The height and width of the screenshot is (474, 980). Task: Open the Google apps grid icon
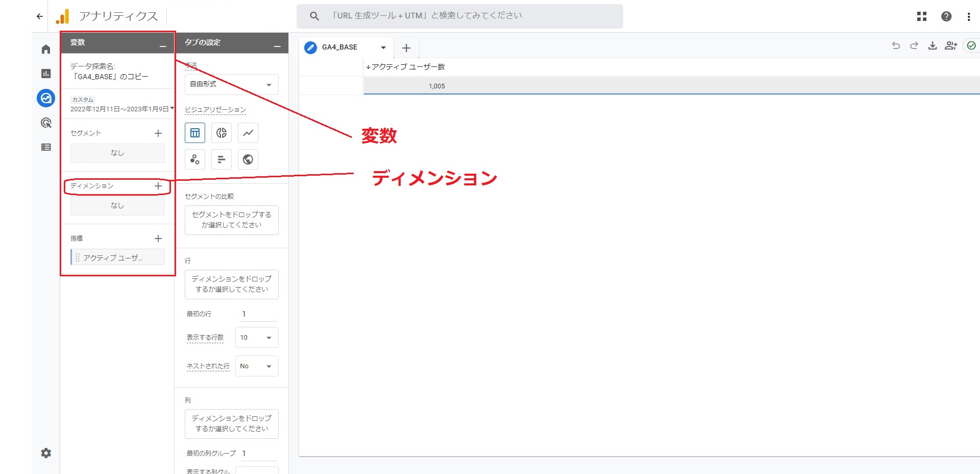[922, 16]
